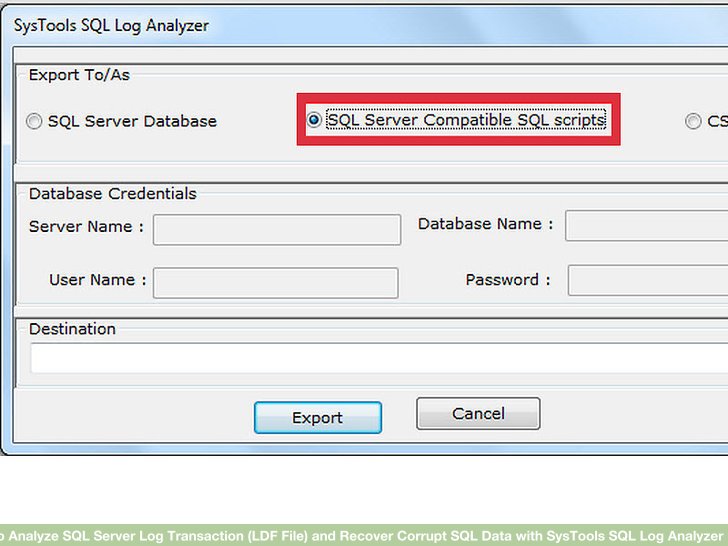Click the Export To/As group heading
This screenshot has width=728, height=546.
(79, 75)
